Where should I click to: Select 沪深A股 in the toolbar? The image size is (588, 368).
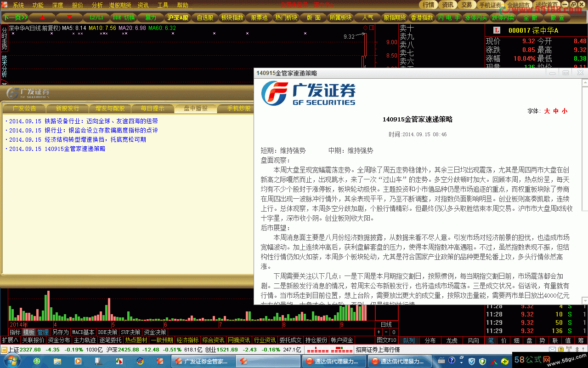[178, 17]
